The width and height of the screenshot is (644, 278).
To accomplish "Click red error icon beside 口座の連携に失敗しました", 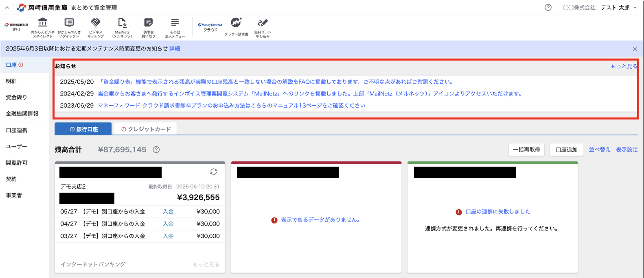I will tap(459, 212).
